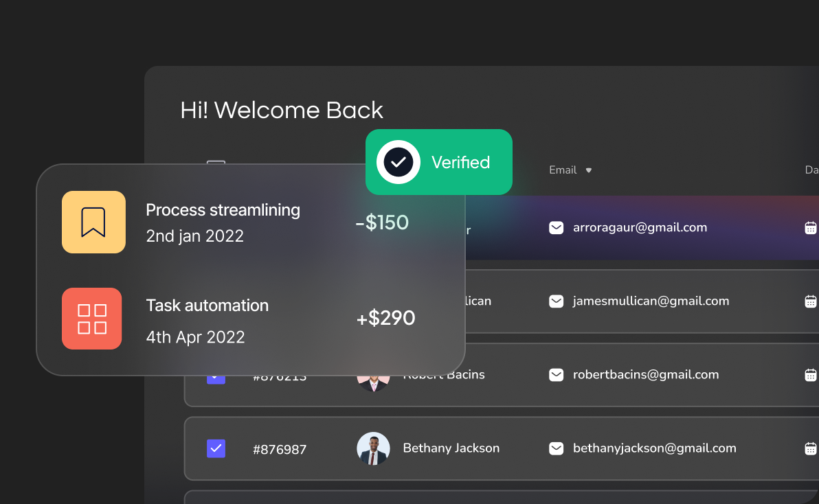Click the envelope icon beside jamesmullican@gmail.com

pos(556,301)
